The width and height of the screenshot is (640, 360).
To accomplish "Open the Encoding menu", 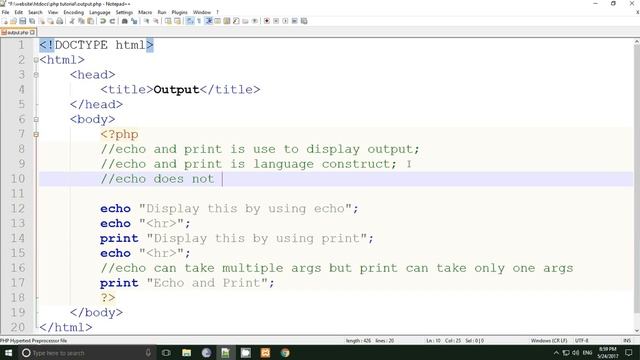I will pos(73,12).
